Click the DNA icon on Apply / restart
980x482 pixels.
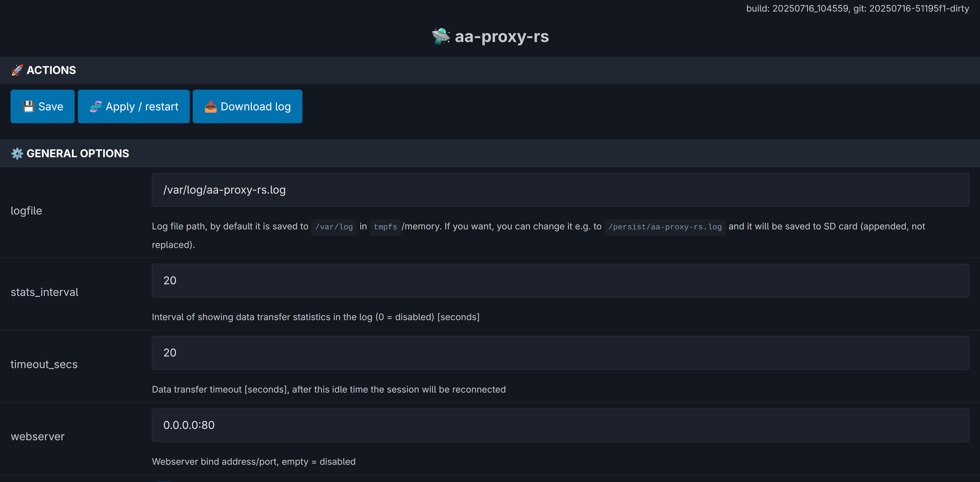96,107
